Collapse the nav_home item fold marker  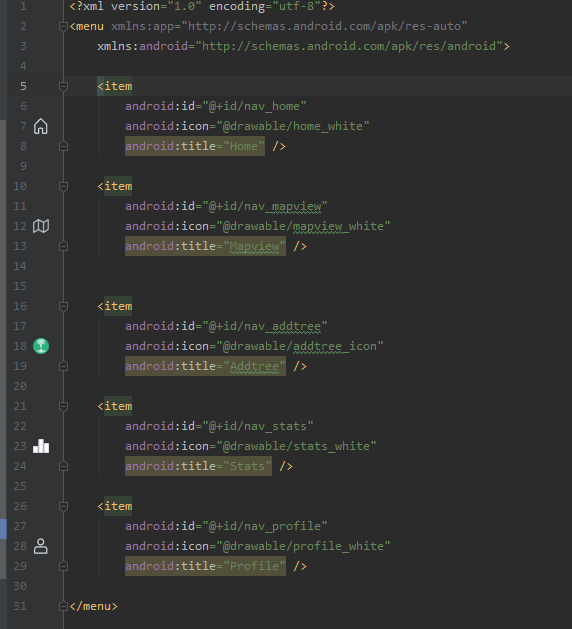[x=63, y=86]
